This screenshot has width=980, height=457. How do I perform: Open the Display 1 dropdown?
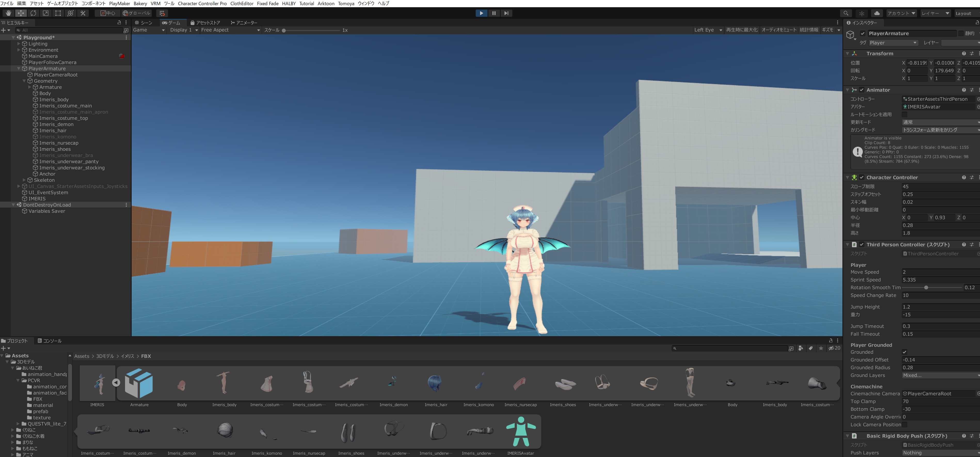[x=184, y=30]
